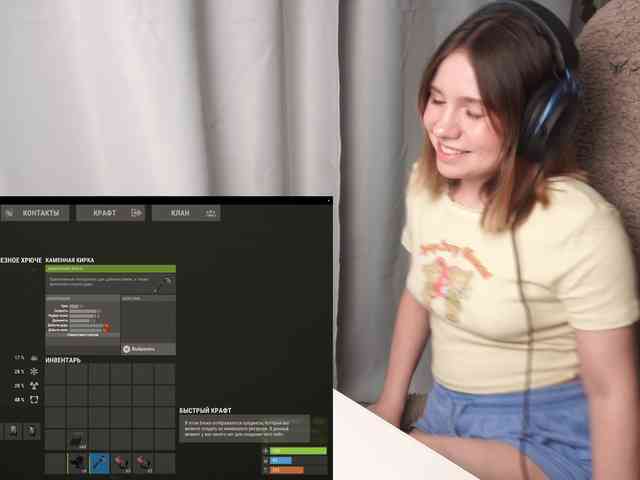Click the Выбросить drop button
Screen dimensions: 640x480
148,349
